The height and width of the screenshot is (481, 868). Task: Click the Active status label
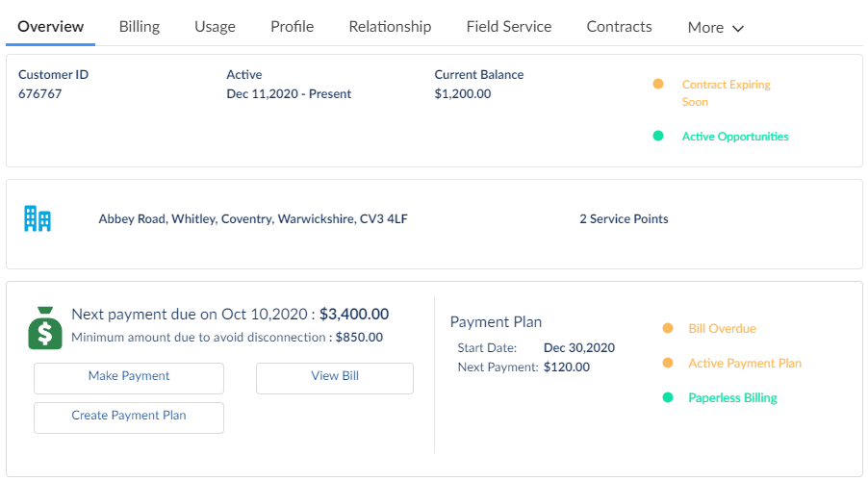[x=244, y=74]
